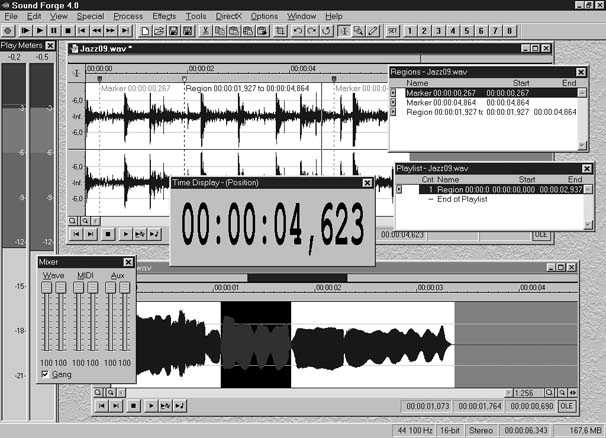The width and height of the screenshot is (606, 438).
Task: Click the Redo arrow icon
Action: [x=312, y=31]
